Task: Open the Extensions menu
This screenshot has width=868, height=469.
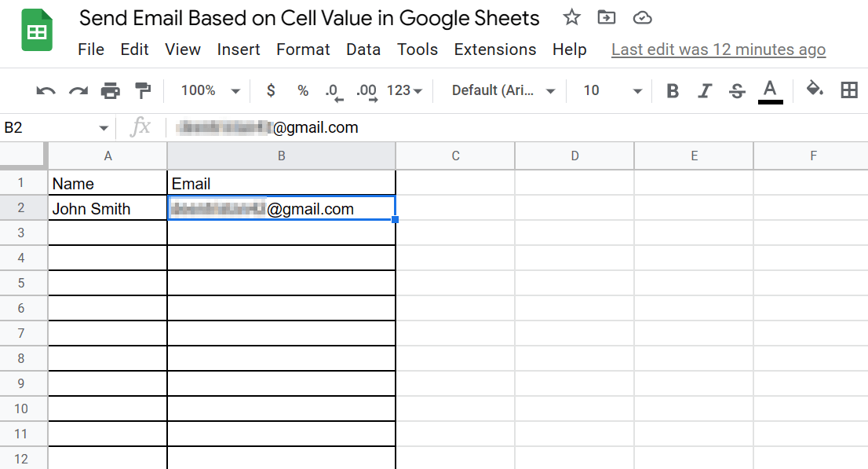Action: pyautogui.click(x=495, y=49)
